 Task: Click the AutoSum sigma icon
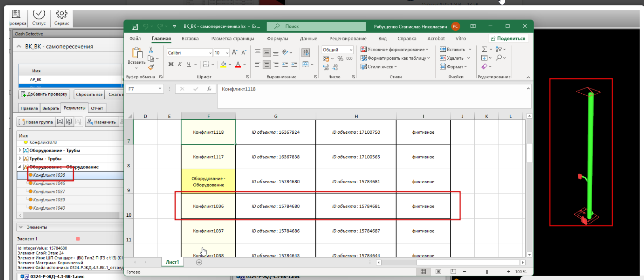484,49
